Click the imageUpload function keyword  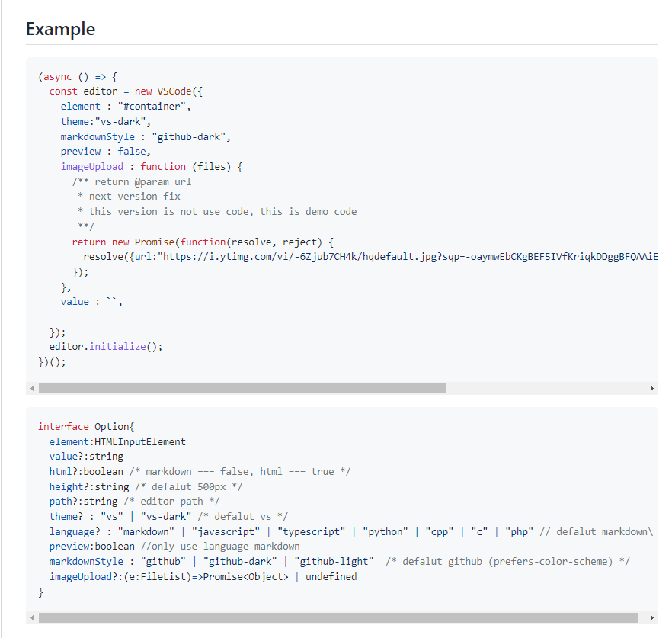[x=163, y=167]
